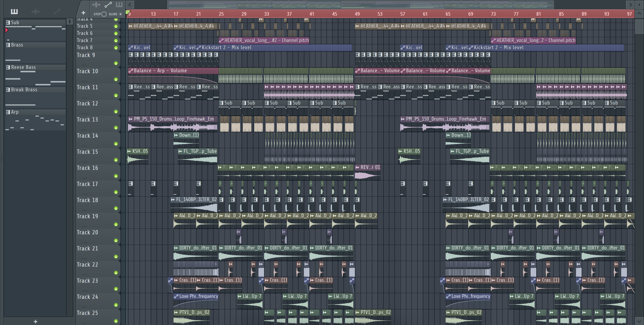Select first FL_TGP..p_Tube clip on Track 15
The width and height of the screenshot is (644, 325).
pyautogui.click(x=197, y=156)
